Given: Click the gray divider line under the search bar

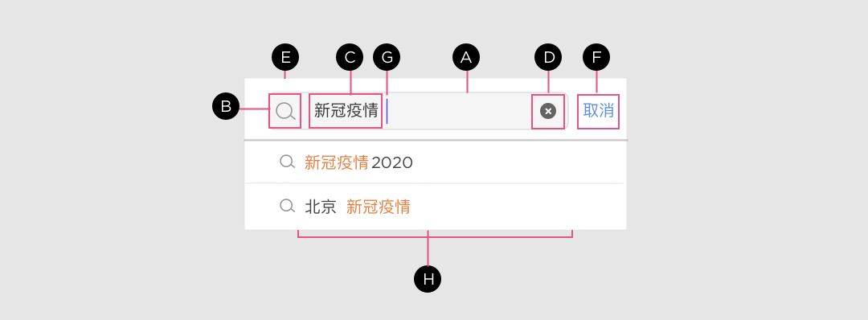Looking at the screenshot, I should pyautogui.click(x=436, y=140).
